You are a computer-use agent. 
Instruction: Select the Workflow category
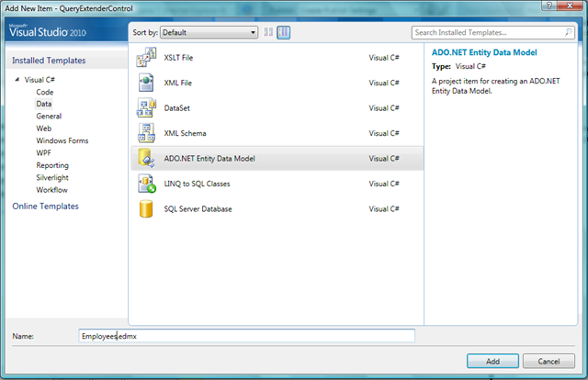tap(51, 190)
